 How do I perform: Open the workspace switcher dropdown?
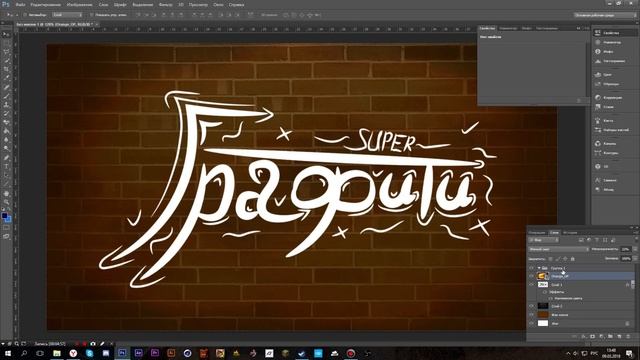click(605, 15)
